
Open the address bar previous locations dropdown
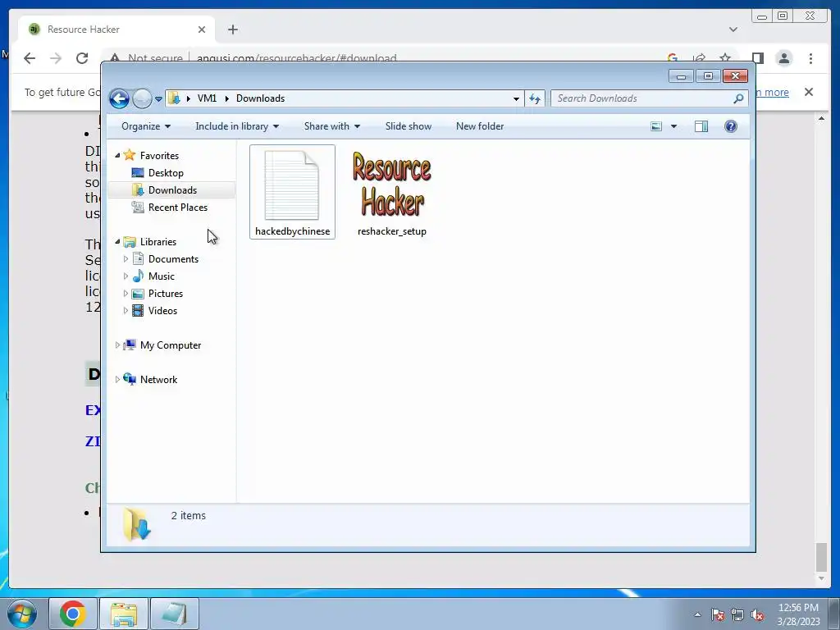516,98
